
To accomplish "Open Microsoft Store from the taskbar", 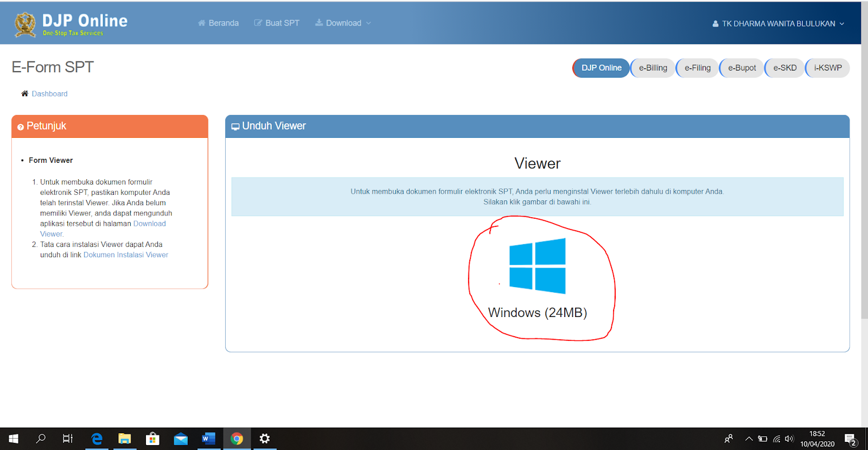I will (152, 439).
